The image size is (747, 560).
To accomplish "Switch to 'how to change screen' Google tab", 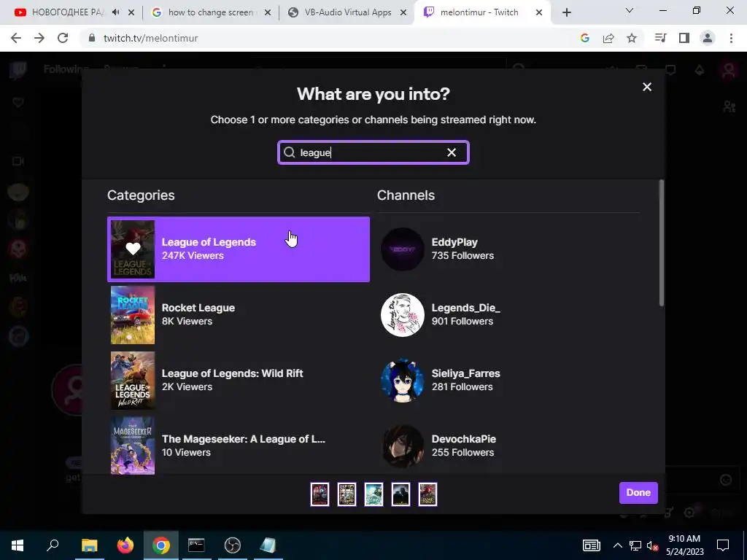I will (209, 12).
